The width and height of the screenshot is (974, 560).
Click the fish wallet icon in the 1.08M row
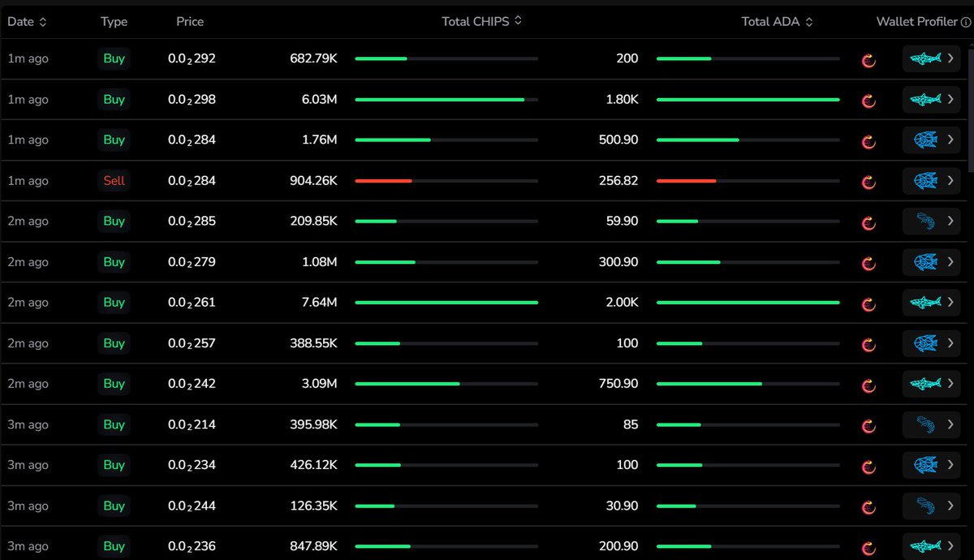pos(926,261)
